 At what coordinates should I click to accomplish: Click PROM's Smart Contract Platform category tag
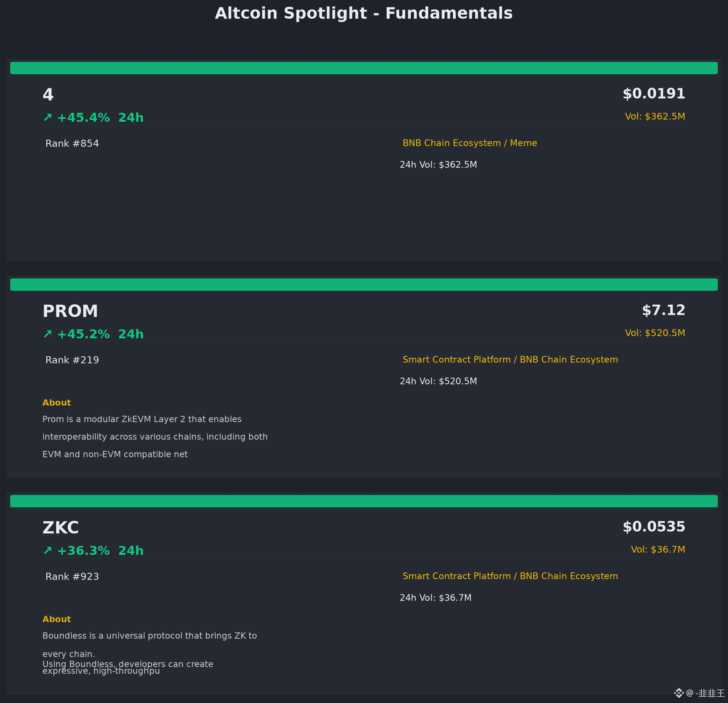tap(510, 360)
